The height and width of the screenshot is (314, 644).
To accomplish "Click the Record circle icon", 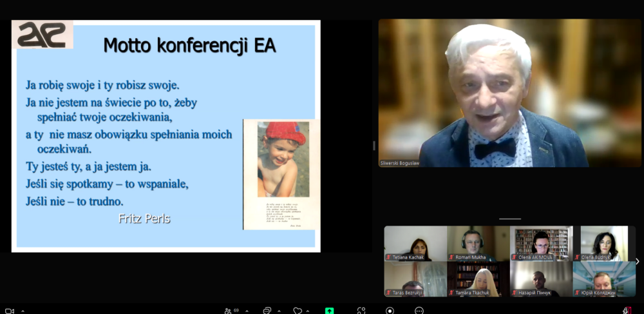I will [390, 310].
